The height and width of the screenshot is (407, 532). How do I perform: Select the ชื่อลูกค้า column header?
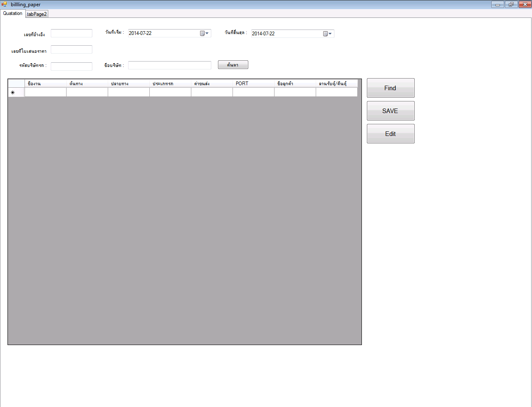tap(295, 84)
